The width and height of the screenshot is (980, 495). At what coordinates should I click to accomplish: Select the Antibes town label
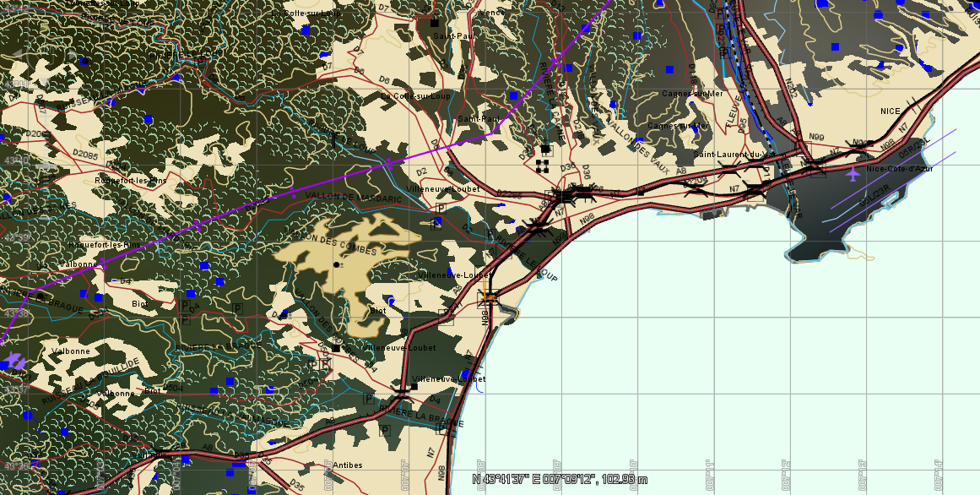click(348, 465)
